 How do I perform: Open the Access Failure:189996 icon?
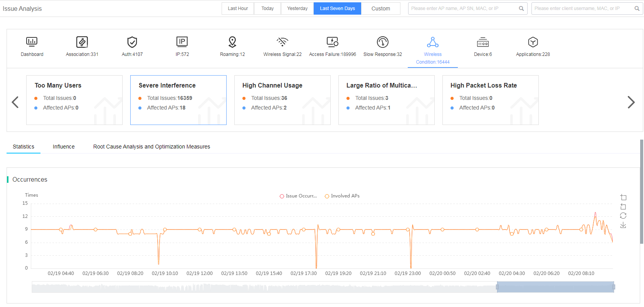(333, 42)
